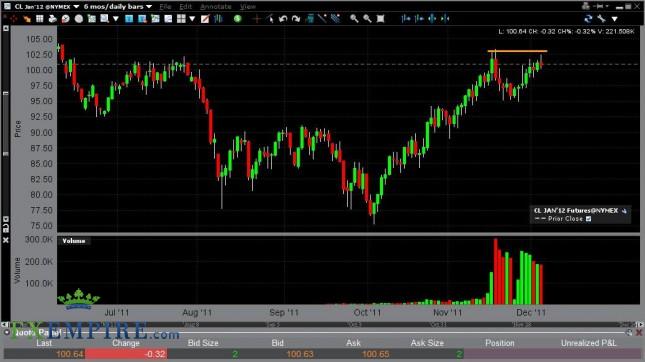
Task: Click the light blue window layout icon
Action: click(168, 19)
